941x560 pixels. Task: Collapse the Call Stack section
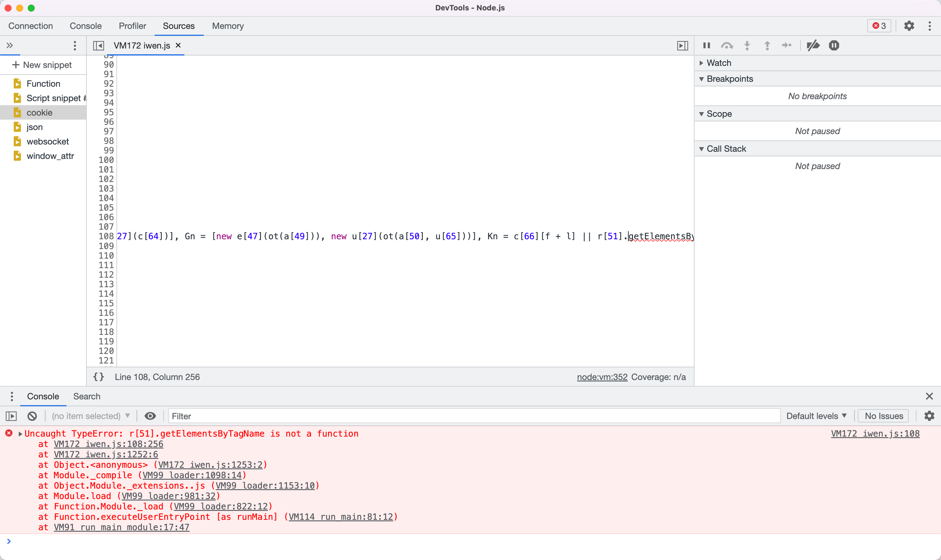tap(726, 149)
